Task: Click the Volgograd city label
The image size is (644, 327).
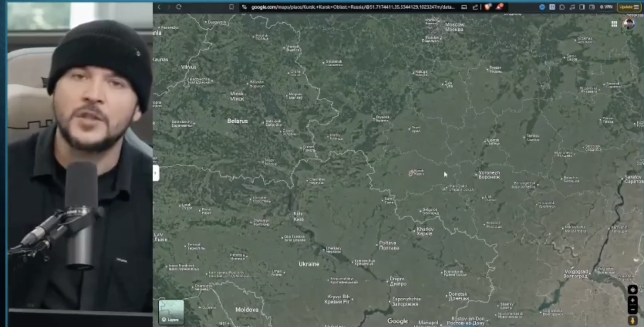Action: click(x=576, y=274)
